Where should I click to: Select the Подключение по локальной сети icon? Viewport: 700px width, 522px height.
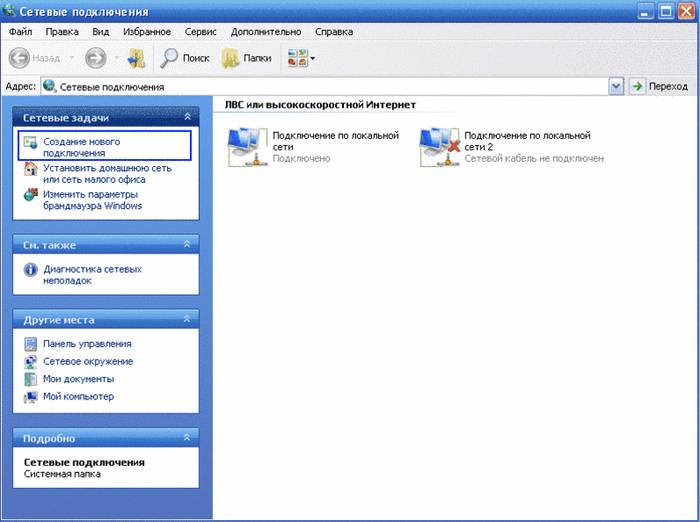click(244, 146)
